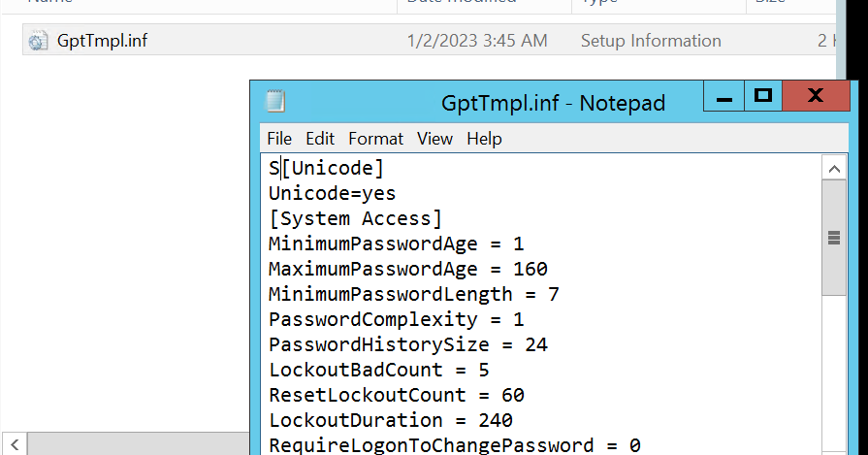Open the Edit menu in Notepad

click(x=320, y=139)
